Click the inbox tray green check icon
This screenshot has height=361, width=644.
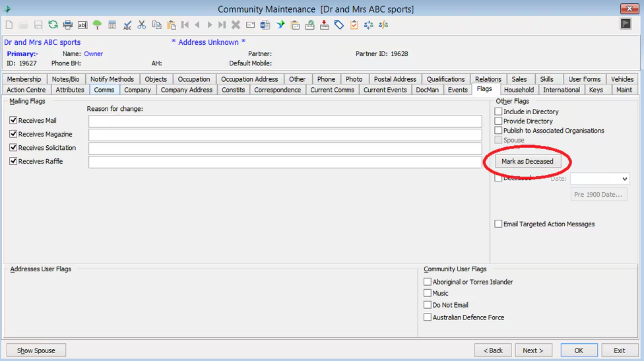click(x=309, y=25)
